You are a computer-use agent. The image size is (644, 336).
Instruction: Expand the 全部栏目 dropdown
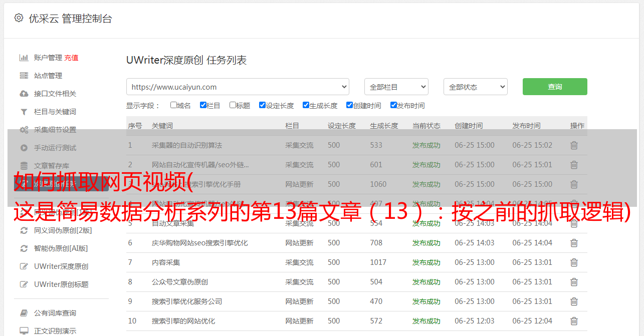point(396,87)
